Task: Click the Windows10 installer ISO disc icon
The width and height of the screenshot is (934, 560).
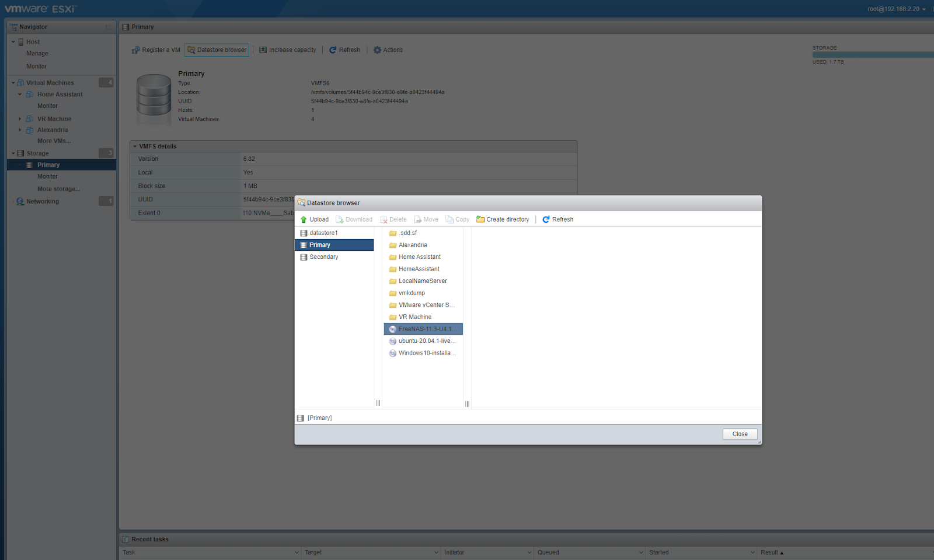Action: [x=393, y=353]
